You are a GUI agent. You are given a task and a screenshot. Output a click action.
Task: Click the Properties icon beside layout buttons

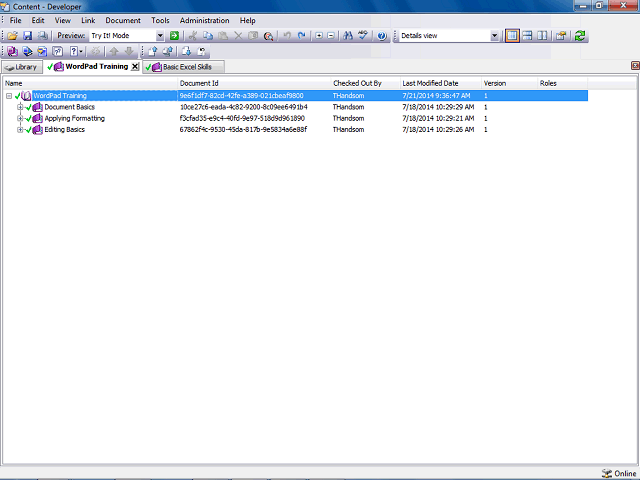561,36
